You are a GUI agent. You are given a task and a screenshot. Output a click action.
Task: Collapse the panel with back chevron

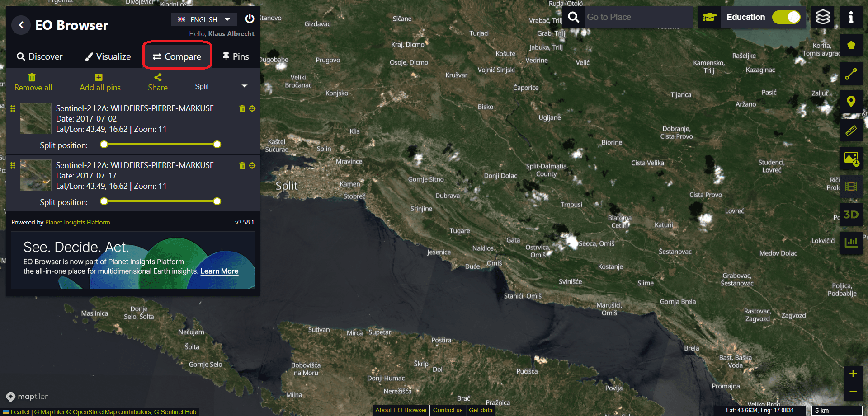click(21, 25)
